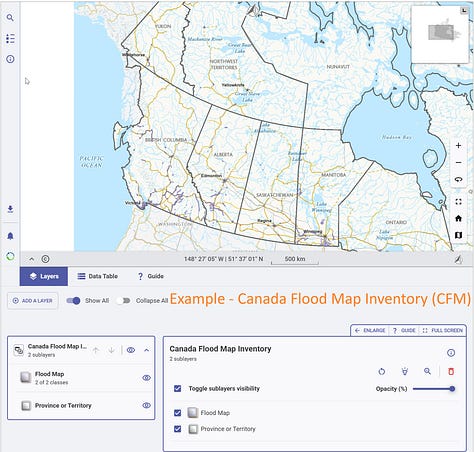
Task: Open the legend list icon in sidebar
Action: coord(10,39)
